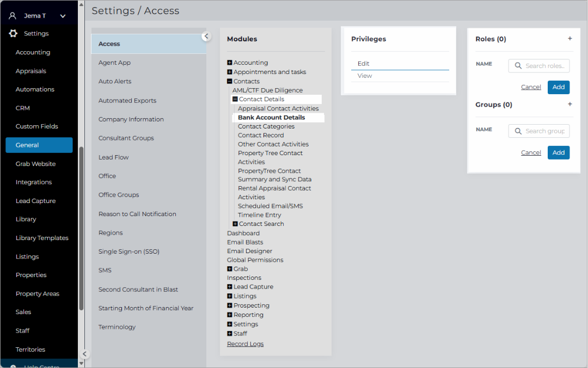Click the search icon in groups field
588x368 pixels.
[x=518, y=131]
